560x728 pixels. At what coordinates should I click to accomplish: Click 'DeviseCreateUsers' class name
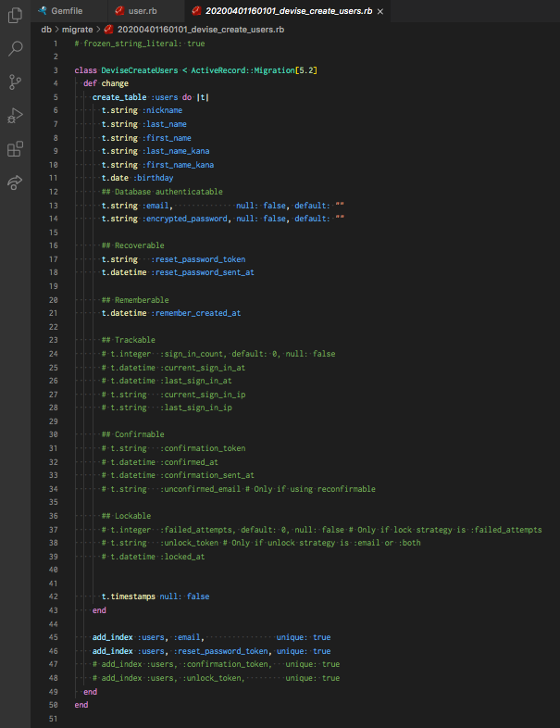pos(140,70)
